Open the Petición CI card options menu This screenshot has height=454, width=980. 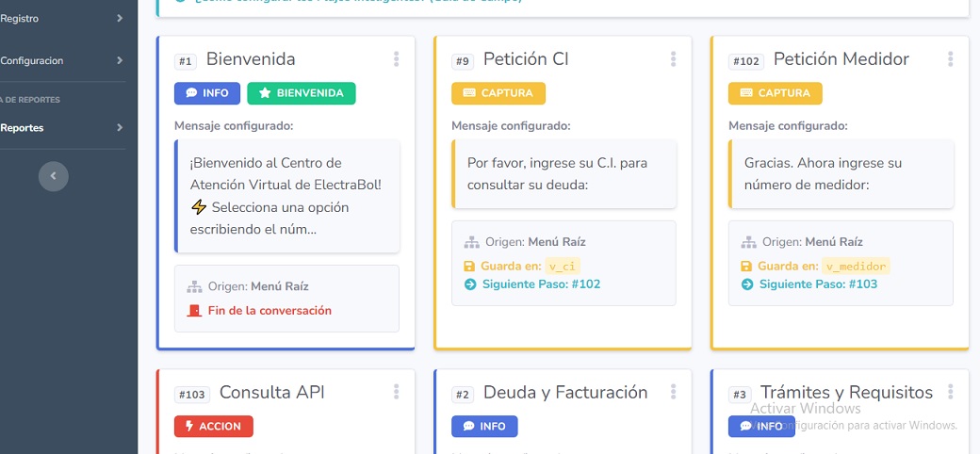(x=673, y=59)
